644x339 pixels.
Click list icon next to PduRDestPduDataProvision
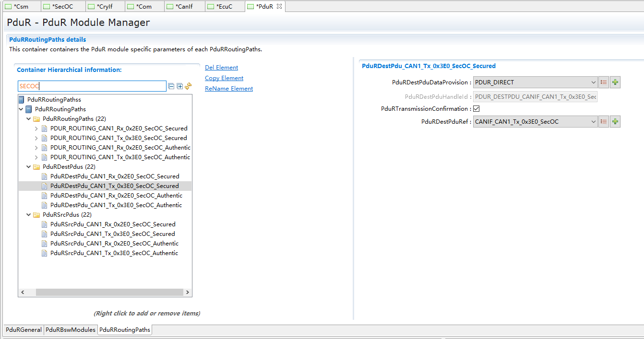point(604,82)
